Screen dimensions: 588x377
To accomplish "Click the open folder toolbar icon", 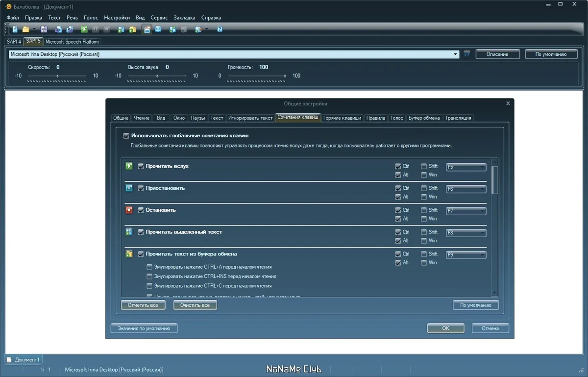I will [26, 29].
